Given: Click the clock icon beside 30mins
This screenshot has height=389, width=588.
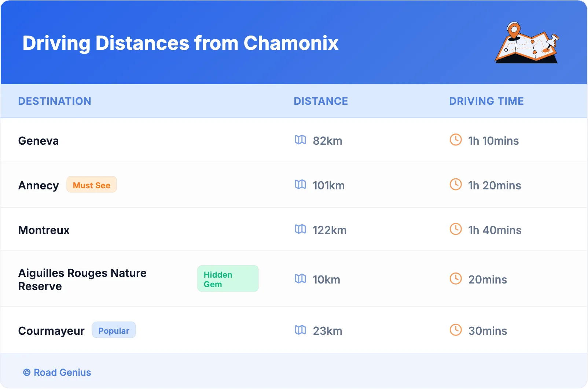Looking at the screenshot, I should 456,330.
